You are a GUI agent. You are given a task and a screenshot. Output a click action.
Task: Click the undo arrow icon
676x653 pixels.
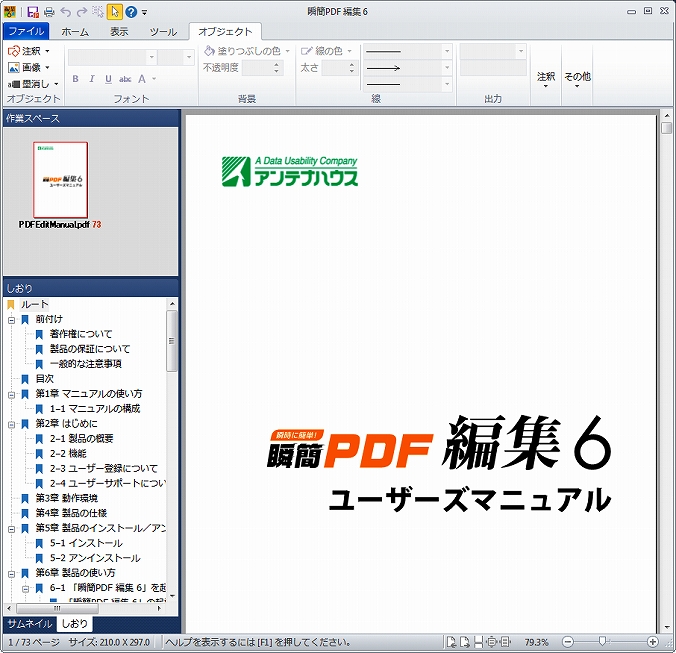click(x=66, y=12)
